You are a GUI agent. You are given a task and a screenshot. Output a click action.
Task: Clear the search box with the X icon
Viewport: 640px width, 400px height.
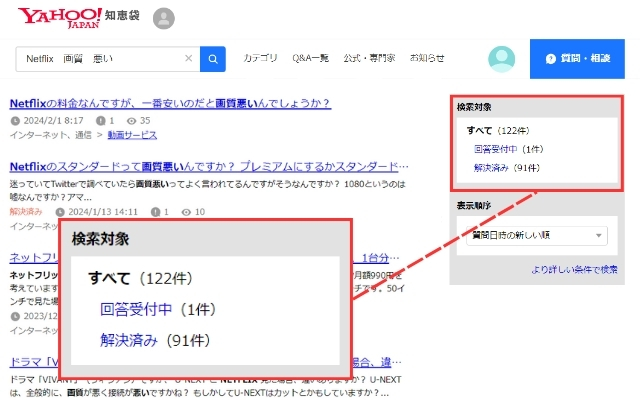pyautogui.click(x=188, y=58)
